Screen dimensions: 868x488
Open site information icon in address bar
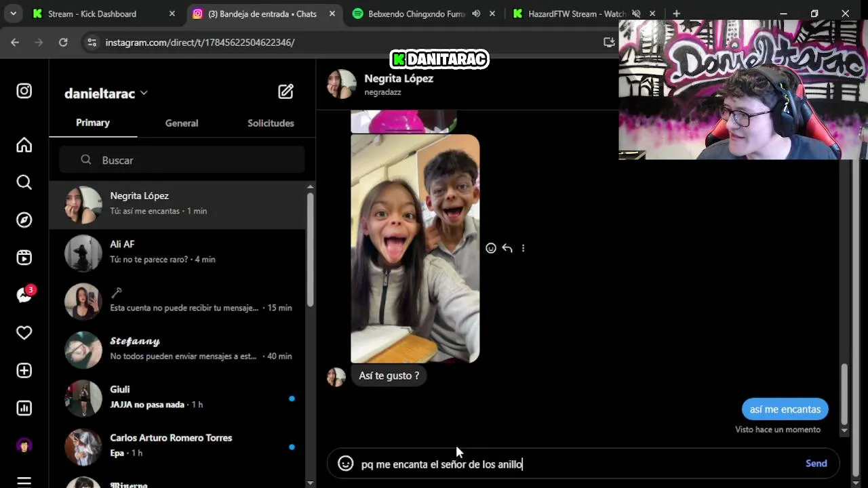tap(92, 42)
